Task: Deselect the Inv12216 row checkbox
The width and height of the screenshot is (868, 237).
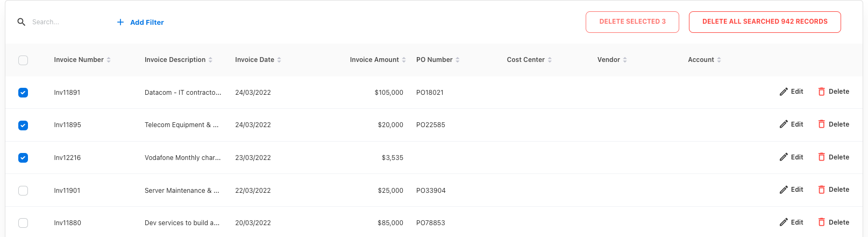Action: click(23, 158)
